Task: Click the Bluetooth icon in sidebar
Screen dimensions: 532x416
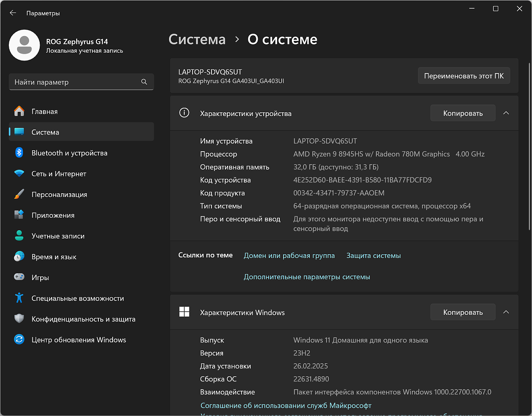Action: [x=19, y=153]
